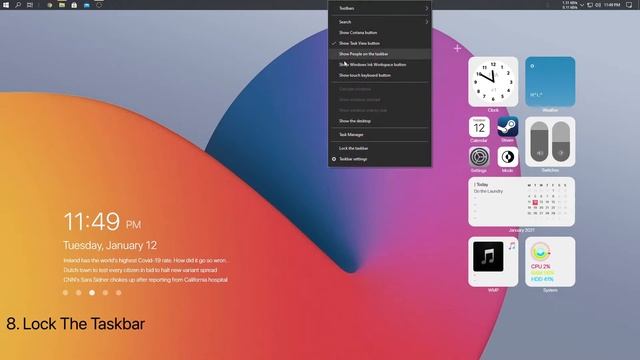Show hidden tray icons chevron
The image size is (640, 360).
582,5
